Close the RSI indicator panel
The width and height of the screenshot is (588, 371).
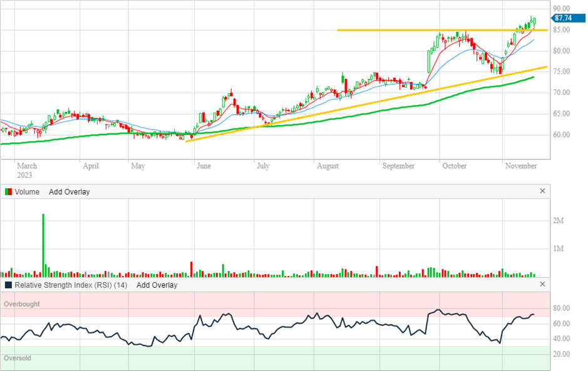(x=542, y=284)
